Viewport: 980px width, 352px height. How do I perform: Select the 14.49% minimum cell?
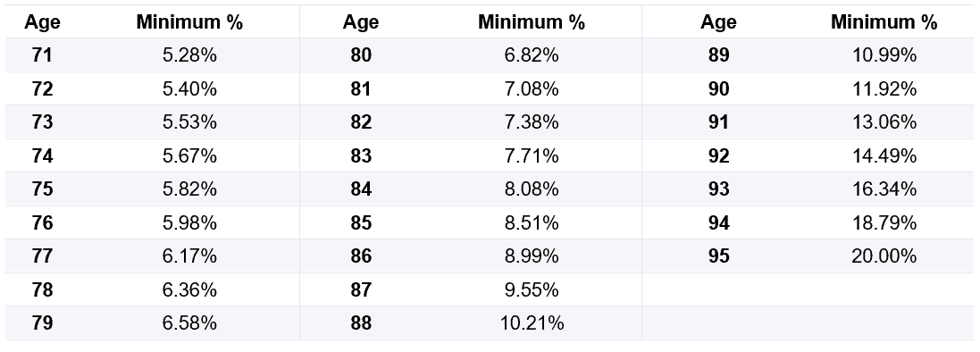pos(884,155)
